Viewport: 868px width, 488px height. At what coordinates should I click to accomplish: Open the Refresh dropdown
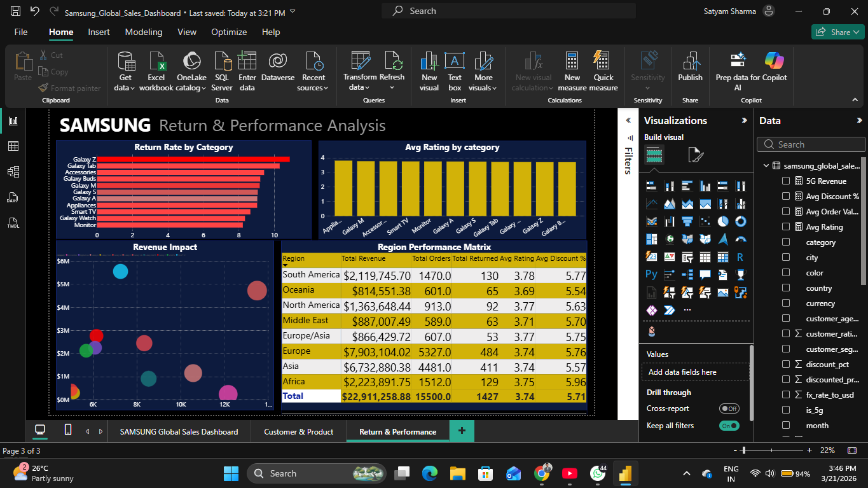coord(392,71)
